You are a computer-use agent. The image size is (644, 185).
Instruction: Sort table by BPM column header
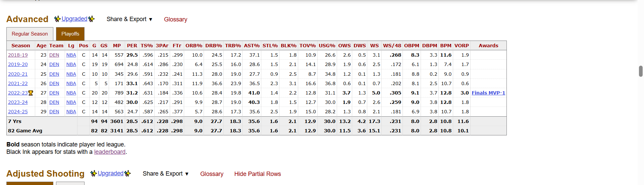446,46
